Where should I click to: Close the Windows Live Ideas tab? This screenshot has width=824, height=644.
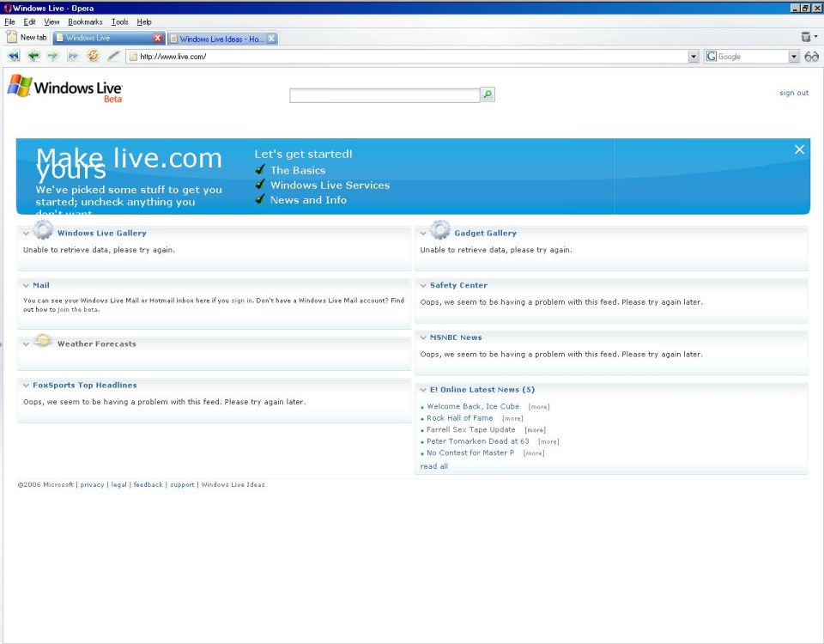tap(271, 39)
